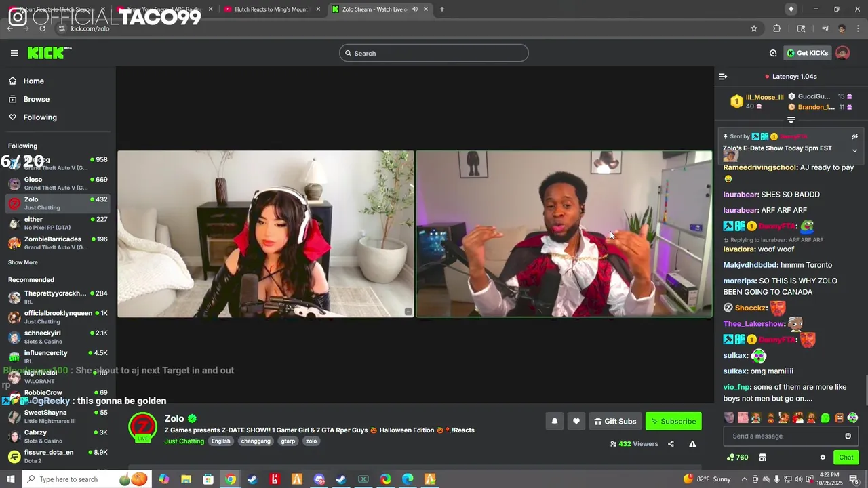Reload the page

coord(42,28)
